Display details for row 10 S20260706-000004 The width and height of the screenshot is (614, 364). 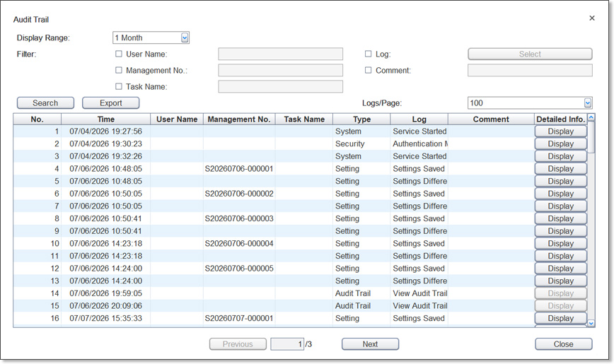coord(561,243)
